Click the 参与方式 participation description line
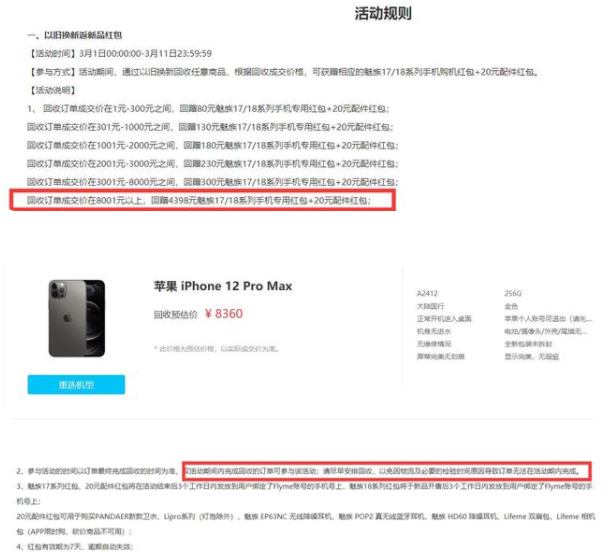Image resolution: width=616 pixels, height=560 pixels. coord(283,72)
